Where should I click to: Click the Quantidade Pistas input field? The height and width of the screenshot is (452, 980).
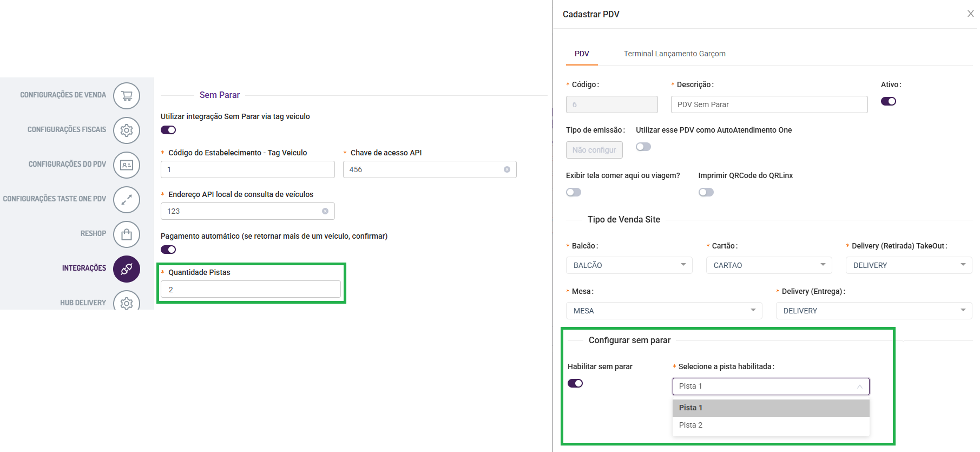[251, 290]
